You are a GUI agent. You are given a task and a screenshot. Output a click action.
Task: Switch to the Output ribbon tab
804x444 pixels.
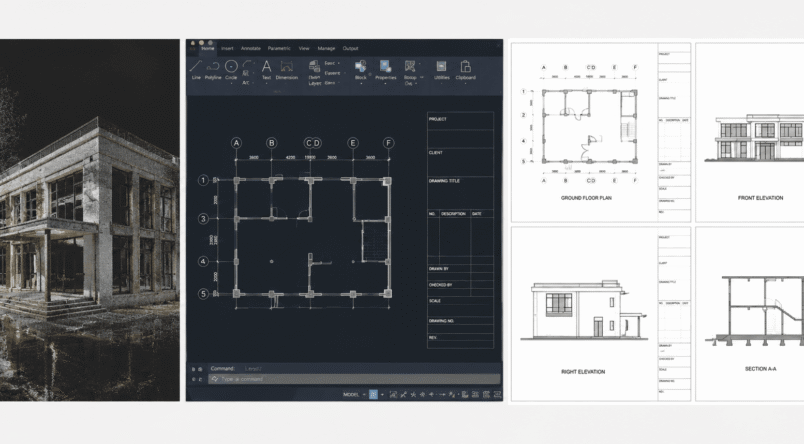point(351,48)
